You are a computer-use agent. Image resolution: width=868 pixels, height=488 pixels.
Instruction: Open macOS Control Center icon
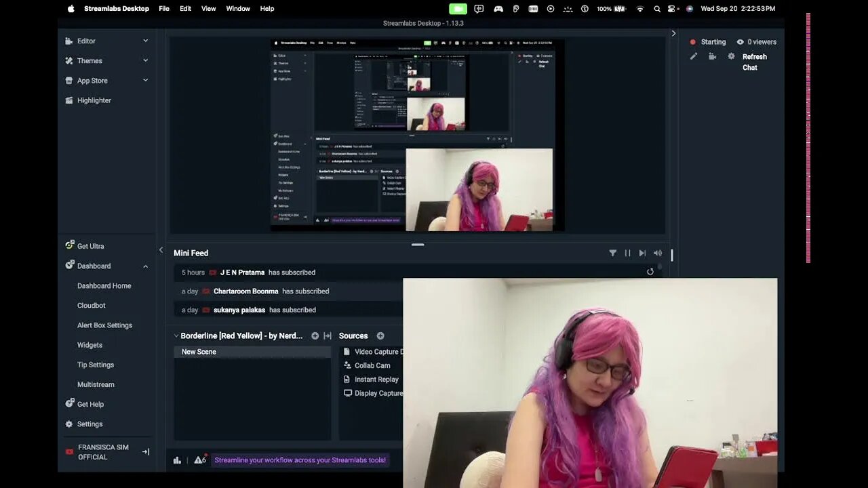click(x=673, y=9)
